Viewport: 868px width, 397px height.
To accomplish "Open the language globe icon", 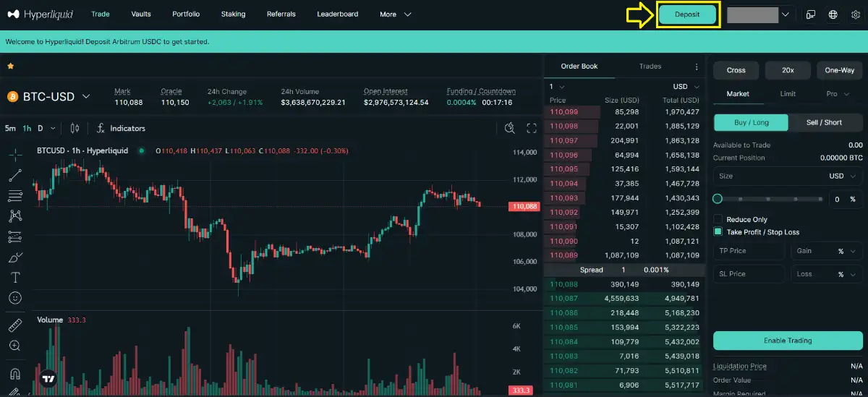I will (833, 14).
